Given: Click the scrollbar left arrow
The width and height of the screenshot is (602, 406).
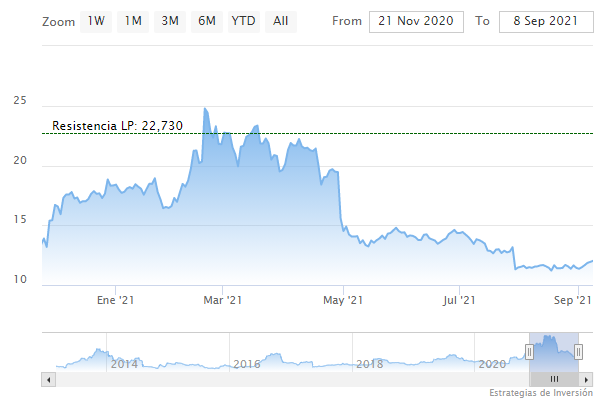Looking at the screenshot, I should tap(46, 380).
